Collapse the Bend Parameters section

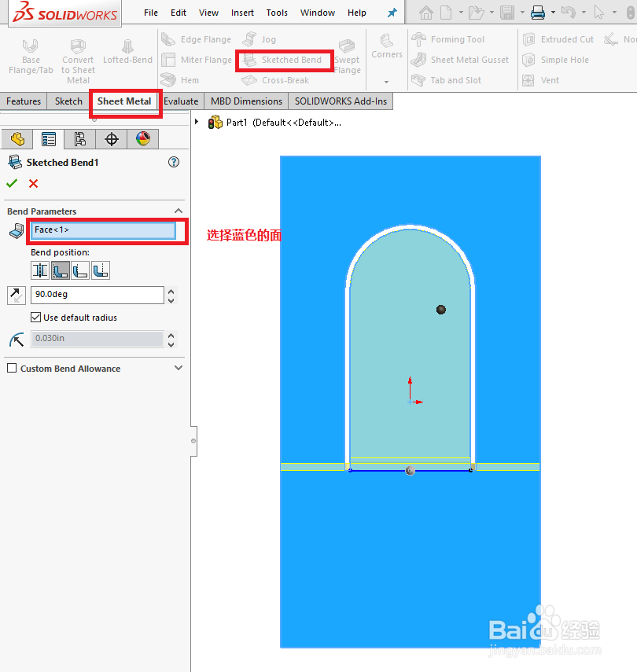(179, 211)
